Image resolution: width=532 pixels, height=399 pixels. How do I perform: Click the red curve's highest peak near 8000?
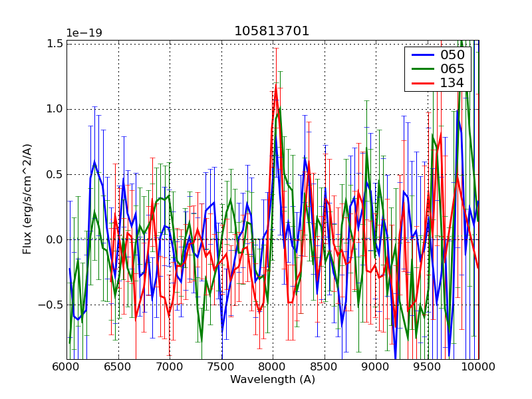pyautogui.click(x=275, y=86)
